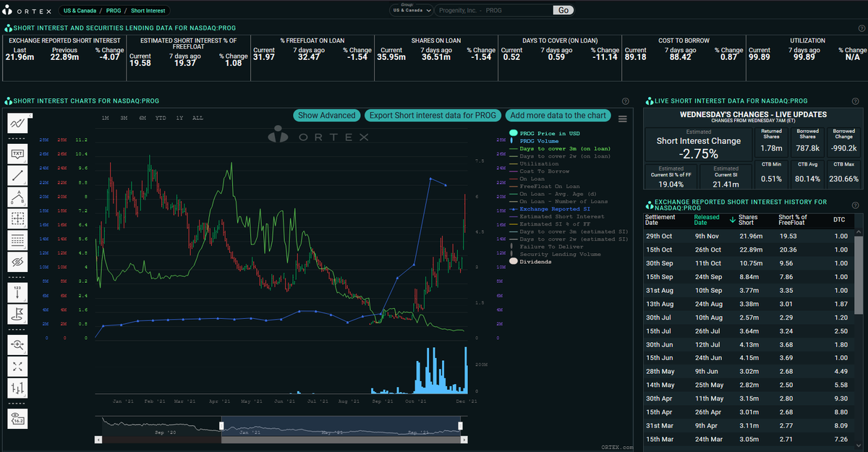The image size is (868, 452).
Task: Set chart range to 1Y
Action: 179,118
